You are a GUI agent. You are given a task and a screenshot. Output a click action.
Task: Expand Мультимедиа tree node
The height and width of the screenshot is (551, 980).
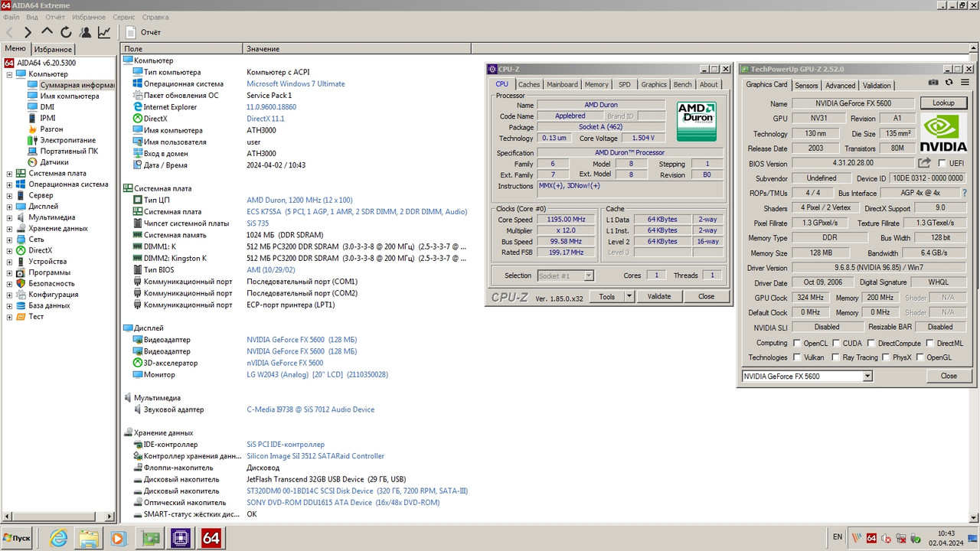(9, 217)
